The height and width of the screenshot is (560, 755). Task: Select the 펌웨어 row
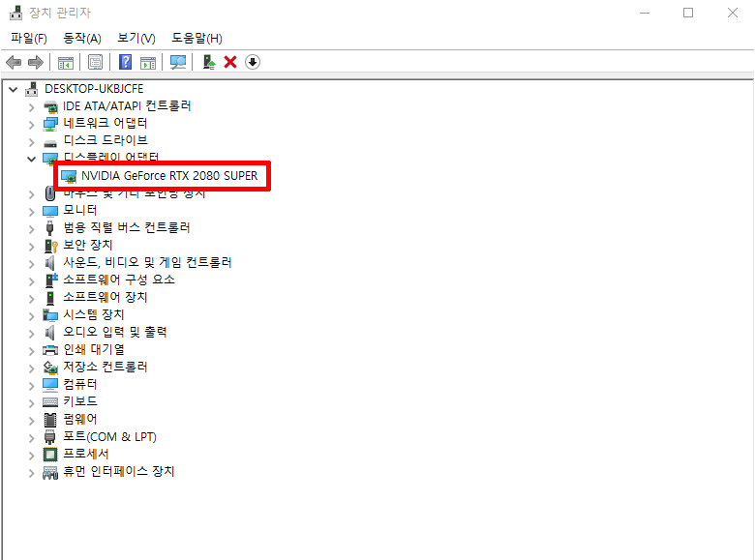pyautogui.click(x=80, y=419)
